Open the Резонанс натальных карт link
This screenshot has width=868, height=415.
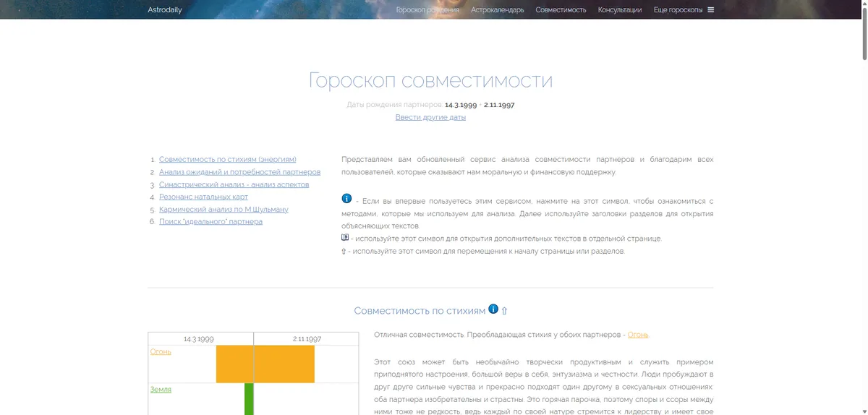click(x=203, y=197)
